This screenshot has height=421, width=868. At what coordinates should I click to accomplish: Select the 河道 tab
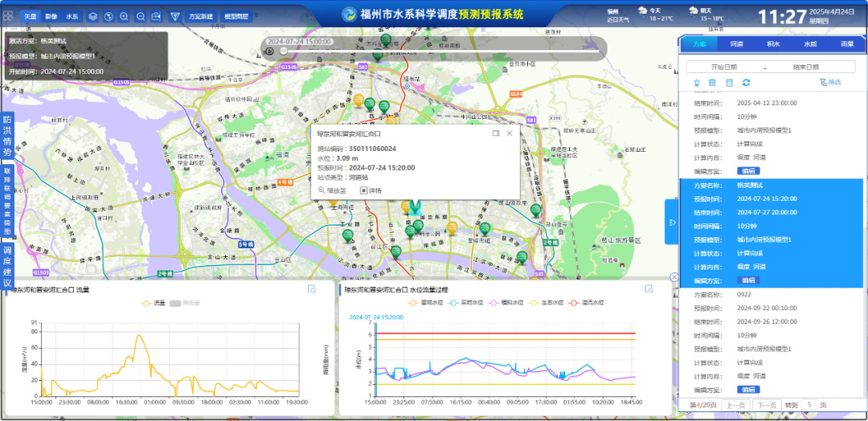pyautogui.click(x=736, y=43)
